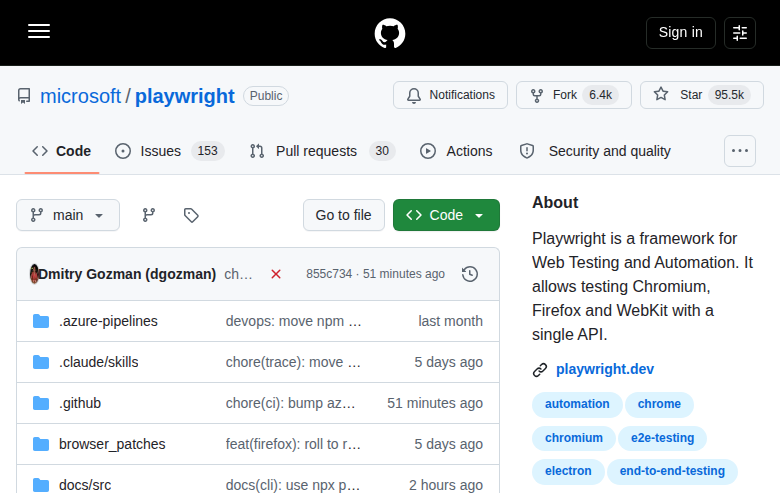Viewport: 780px width, 493px height.
Task: Open the docs/src folder
Action: click(85, 485)
